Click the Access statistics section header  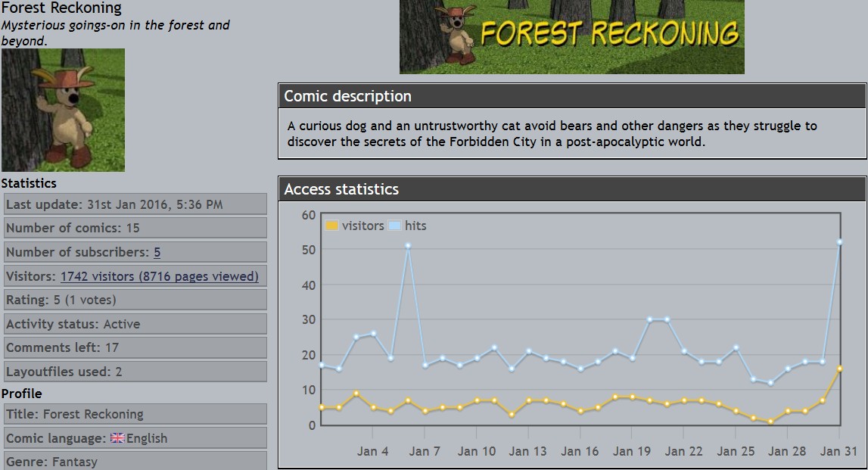click(571, 189)
